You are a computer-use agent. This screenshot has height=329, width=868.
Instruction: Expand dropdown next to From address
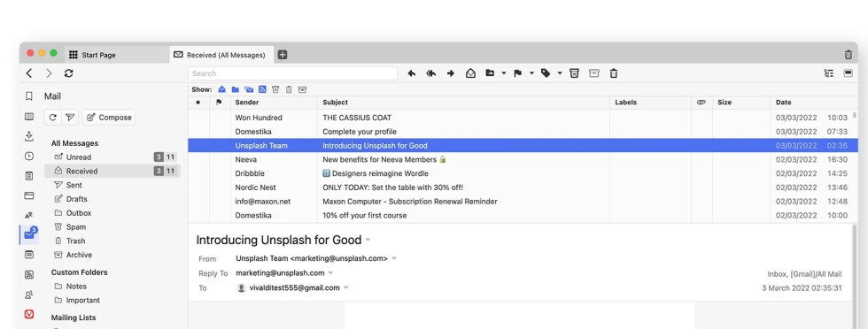click(x=394, y=258)
